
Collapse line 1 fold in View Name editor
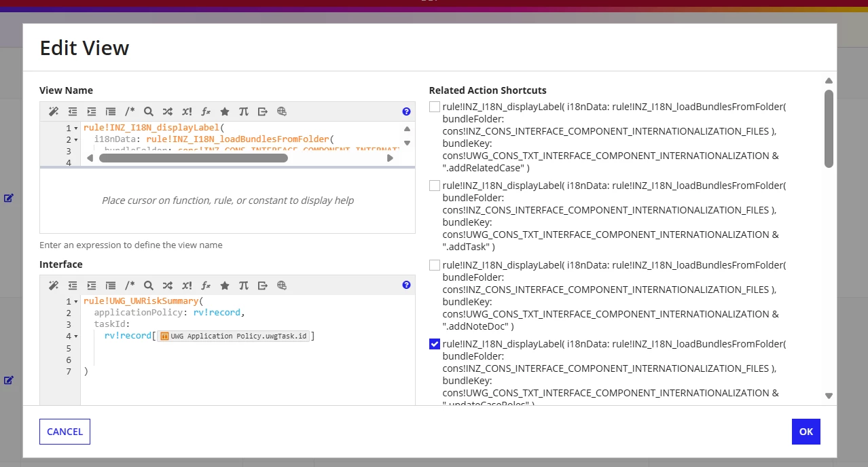tap(76, 128)
